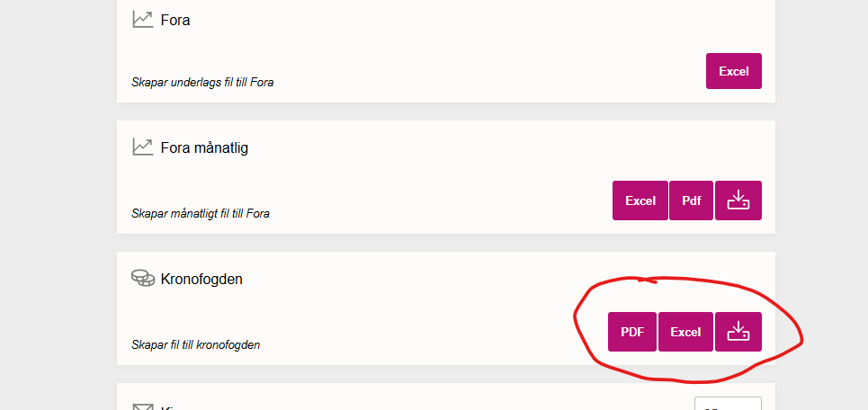Click the Kronofogden section title
This screenshot has height=410, width=868.
[x=201, y=280]
